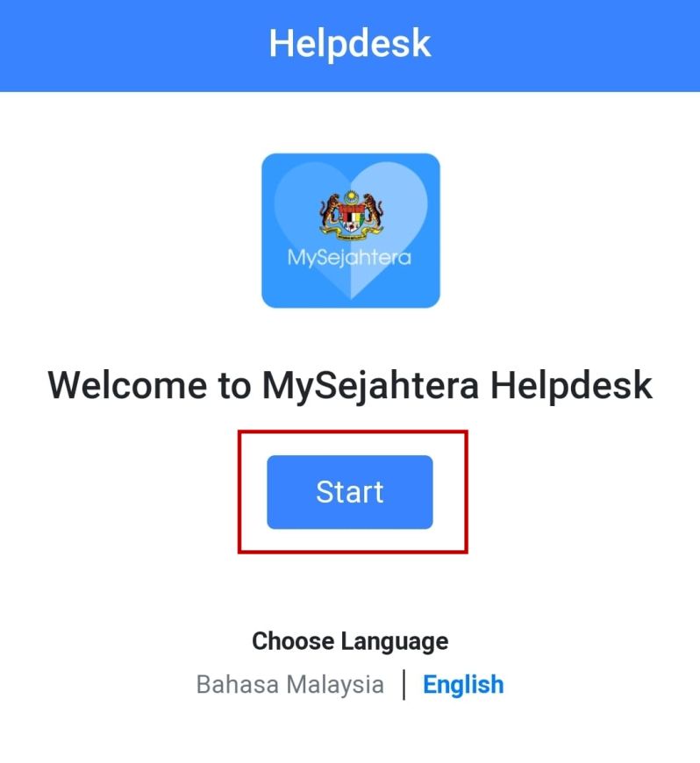Click the right tiger in the crest
Viewport: 700px width, 763px height.
tap(373, 211)
